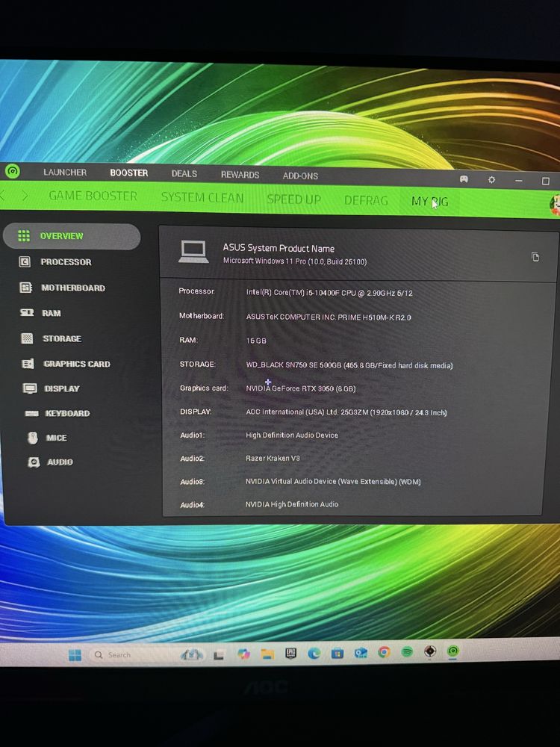Go forward with the right arrow
This screenshot has height=747, width=560.
pyautogui.click(x=25, y=195)
